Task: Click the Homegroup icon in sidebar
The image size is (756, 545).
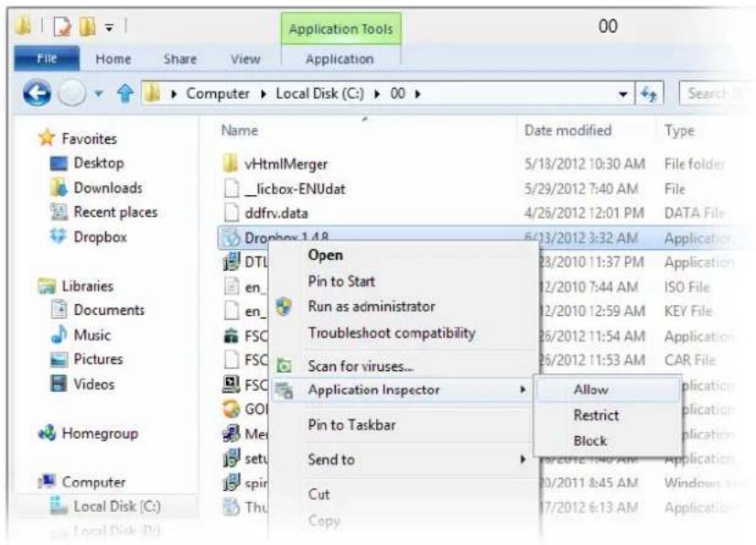Action: [x=47, y=432]
